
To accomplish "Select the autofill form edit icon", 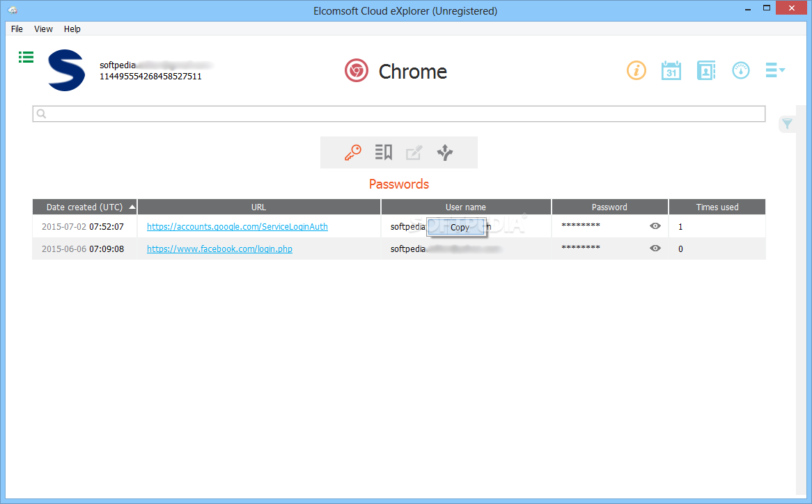I will click(414, 152).
